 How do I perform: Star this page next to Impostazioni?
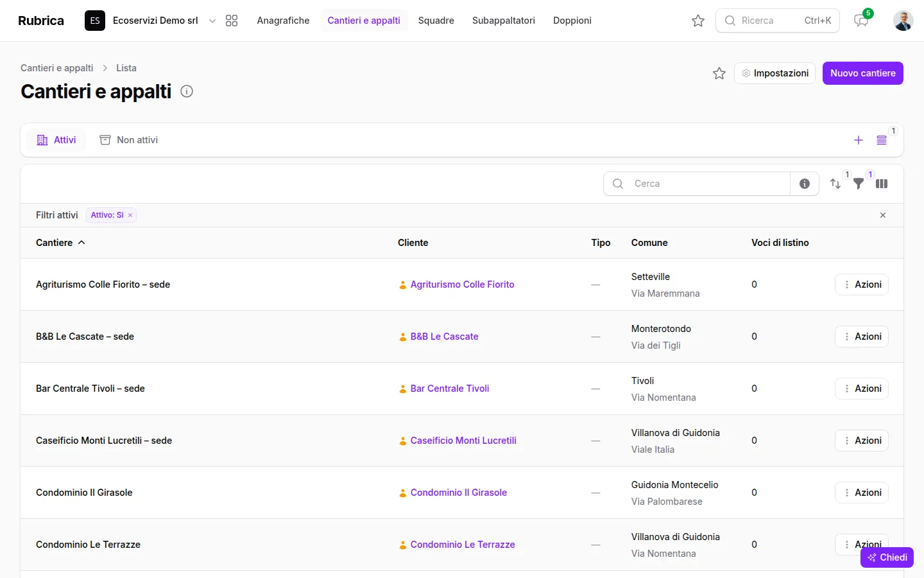tap(719, 73)
